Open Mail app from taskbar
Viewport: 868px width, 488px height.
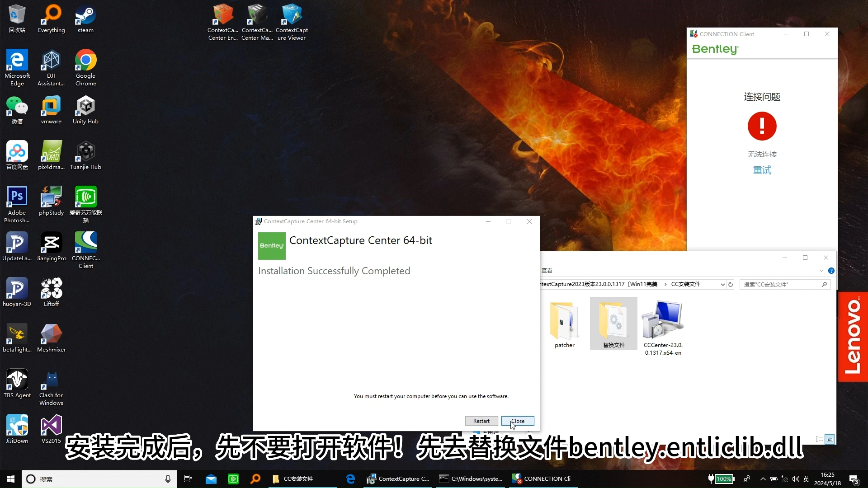[x=211, y=479]
